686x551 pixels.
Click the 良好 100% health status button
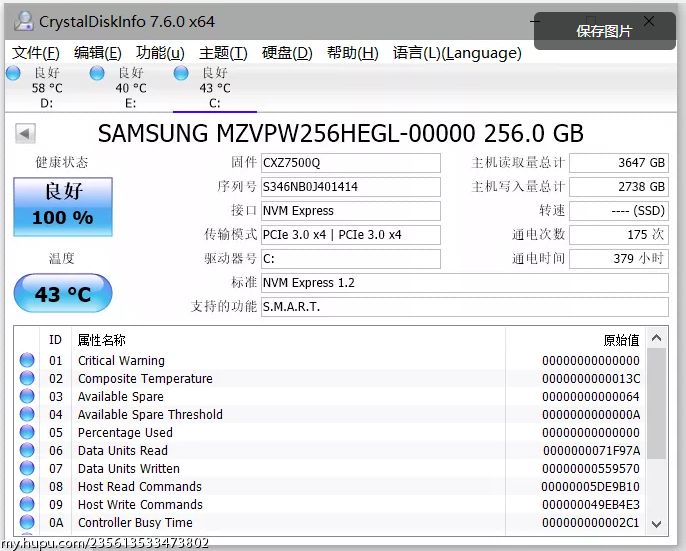63,207
